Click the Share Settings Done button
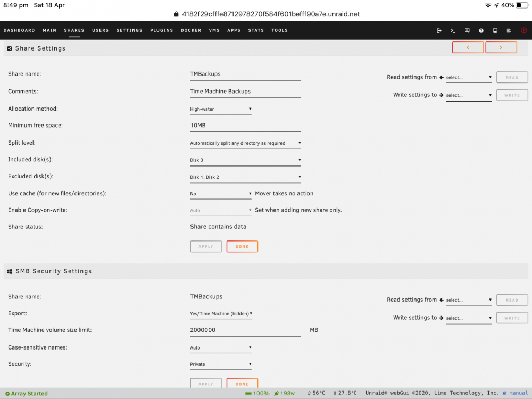This screenshot has height=399, width=532. click(242, 247)
